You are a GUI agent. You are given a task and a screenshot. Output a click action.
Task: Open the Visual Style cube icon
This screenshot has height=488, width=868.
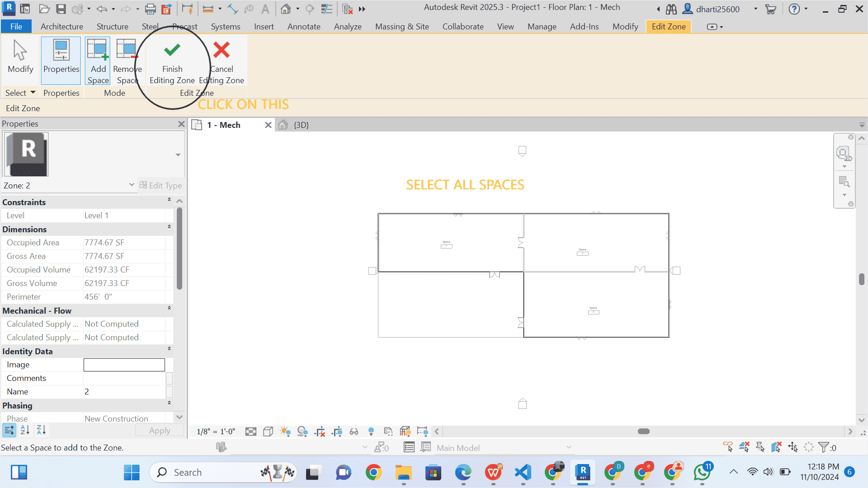click(x=268, y=432)
